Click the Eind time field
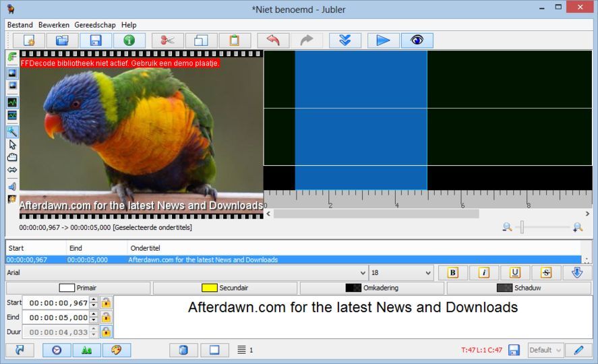The image size is (598, 364). [56, 317]
